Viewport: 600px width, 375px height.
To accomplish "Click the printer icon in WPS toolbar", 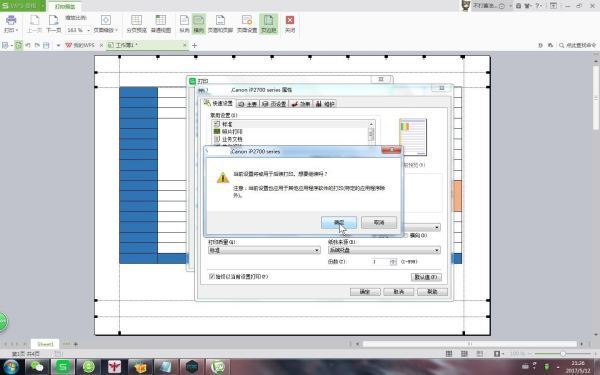I will [x=11, y=20].
